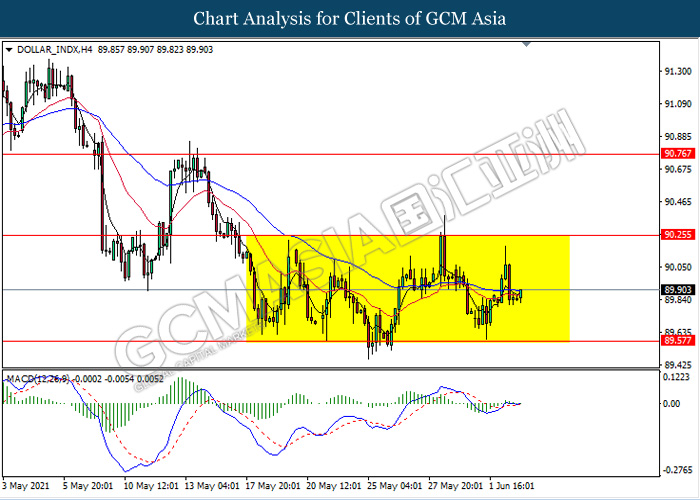Click the dropdown triangle beside DOLLAR_INDX,H4
The height and width of the screenshot is (500, 700).
9,50
